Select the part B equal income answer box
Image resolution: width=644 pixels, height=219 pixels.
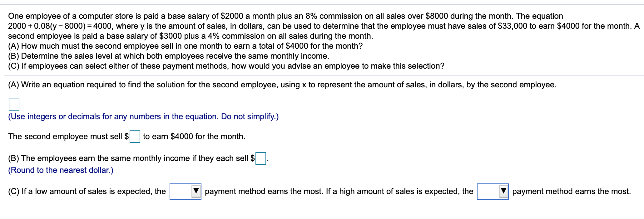[x=260, y=158]
